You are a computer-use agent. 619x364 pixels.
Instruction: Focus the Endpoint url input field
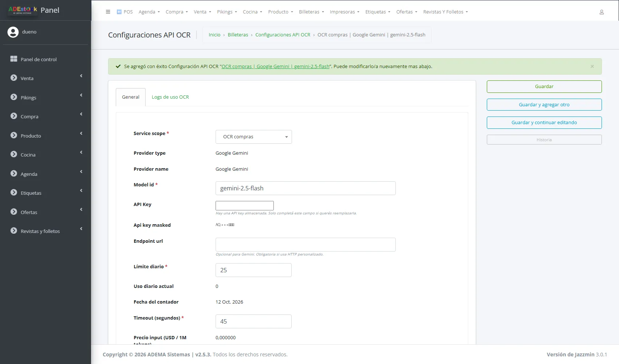click(x=305, y=245)
